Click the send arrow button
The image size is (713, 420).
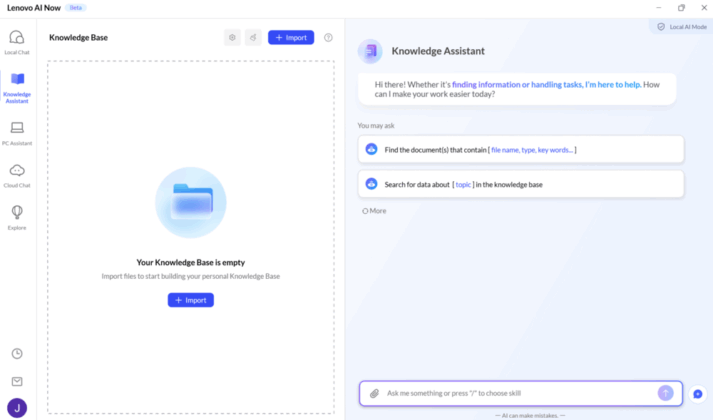pyautogui.click(x=666, y=393)
